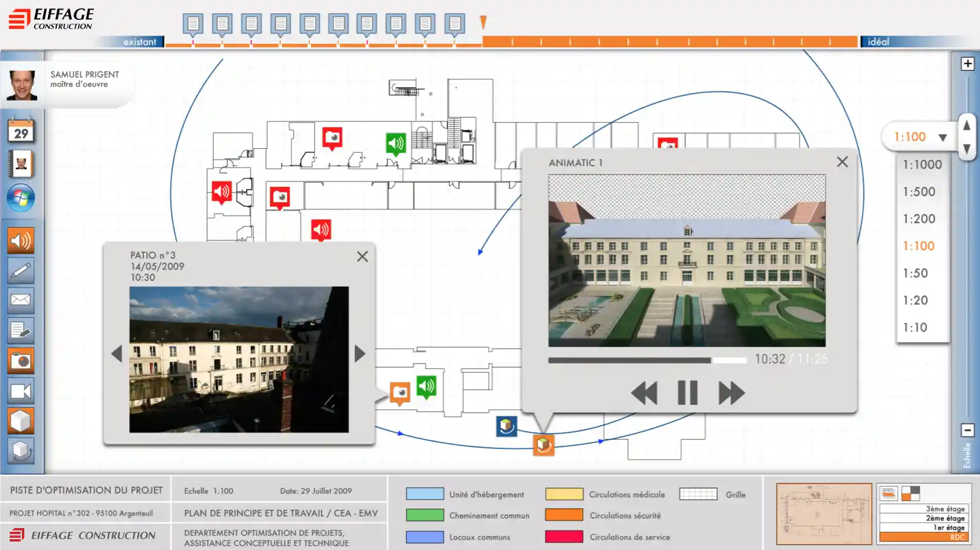
Task: Choose 1:500 scale from the list
Action: point(919,192)
